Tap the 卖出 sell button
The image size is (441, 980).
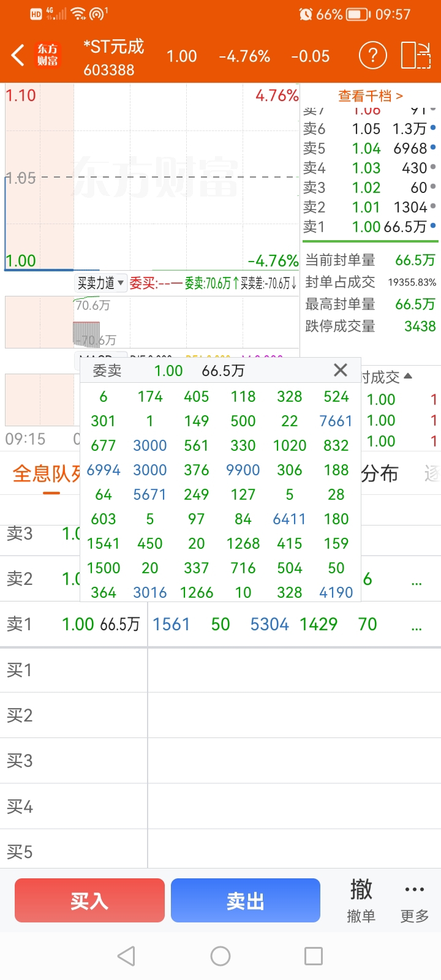point(246,900)
